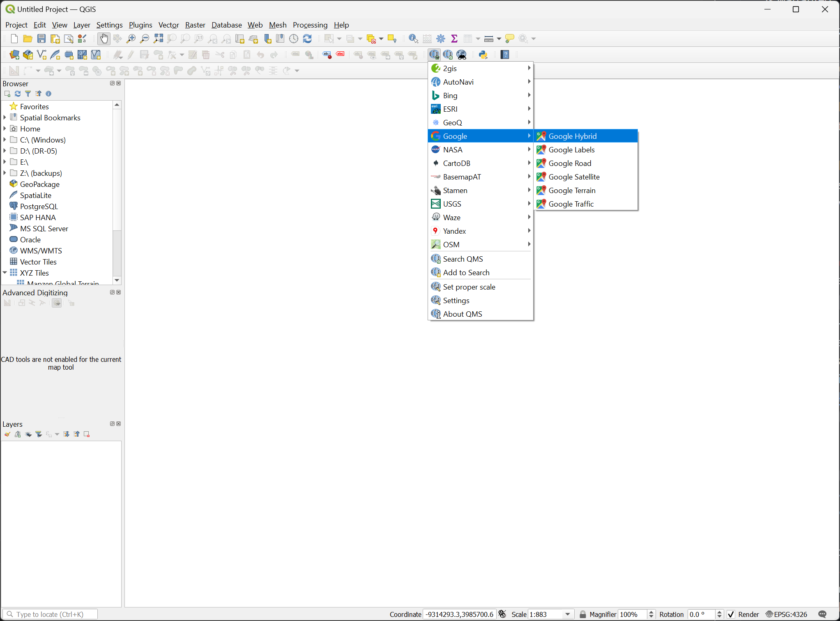Click the New Print Layout icon
Image resolution: width=840 pixels, height=621 pixels.
[x=55, y=39]
